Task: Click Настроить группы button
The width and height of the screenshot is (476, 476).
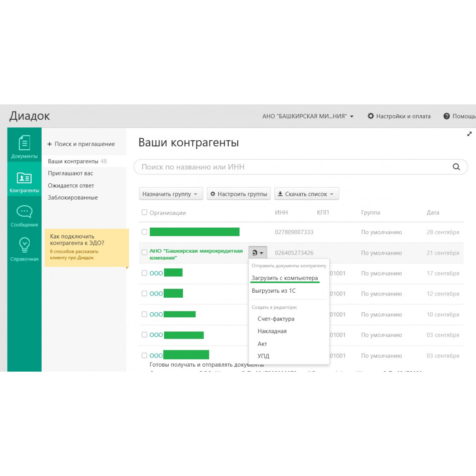Action: click(x=238, y=194)
